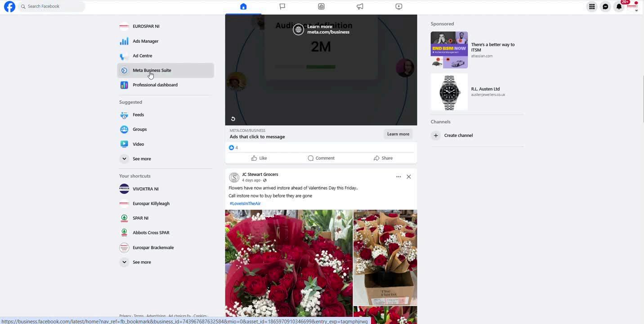The image size is (644, 324).
Task: Click the #LoveIsInTheAir hashtag
Action: pyautogui.click(x=245, y=203)
